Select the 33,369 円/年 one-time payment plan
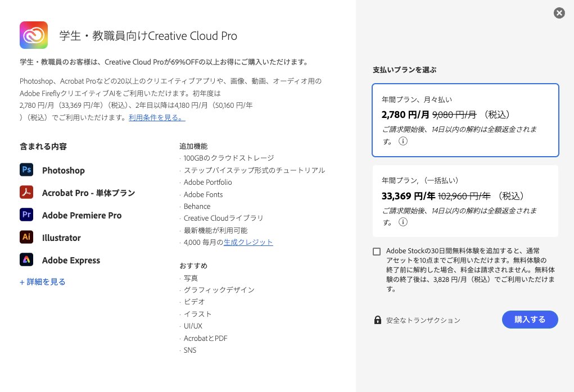The height and width of the screenshot is (392, 574). (x=465, y=200)
